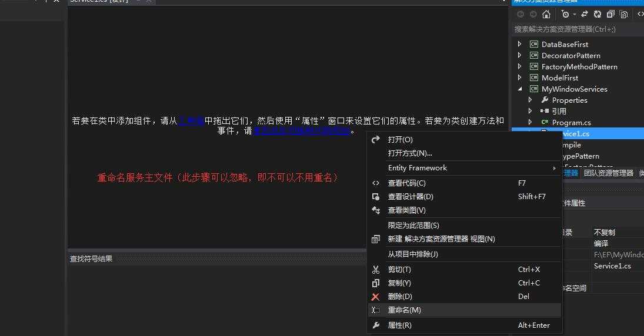The width and height of the screenshot is (644, 336).
Task: Collapse all nodes in Solution Explorer
Action: [x=610, y=14]
